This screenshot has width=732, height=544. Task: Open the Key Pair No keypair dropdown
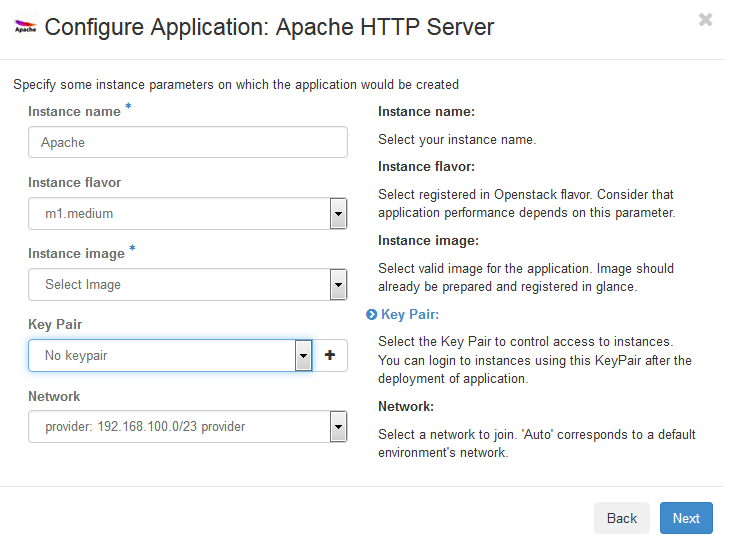point(170,355)
